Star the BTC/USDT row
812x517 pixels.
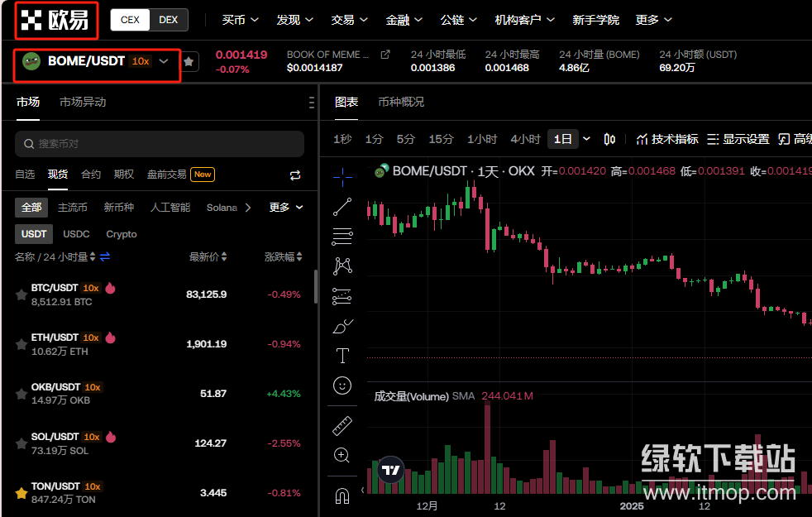(x=21, y=294)
